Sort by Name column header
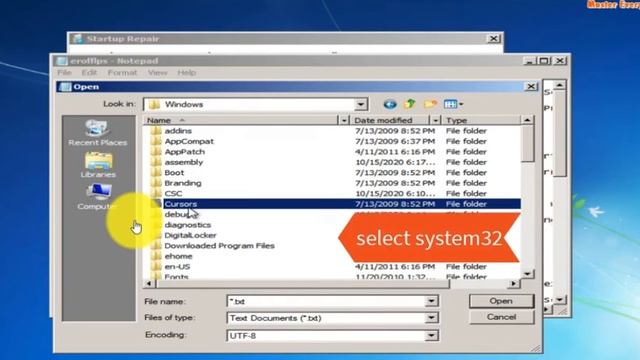This screenshot has height=360, width=640. pos(241,120)
